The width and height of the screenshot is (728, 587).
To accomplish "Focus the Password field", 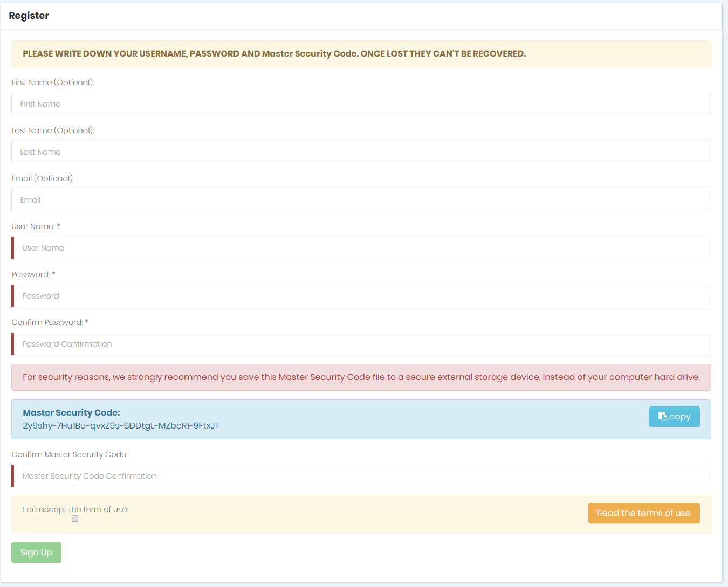I will tap(361, 296).
